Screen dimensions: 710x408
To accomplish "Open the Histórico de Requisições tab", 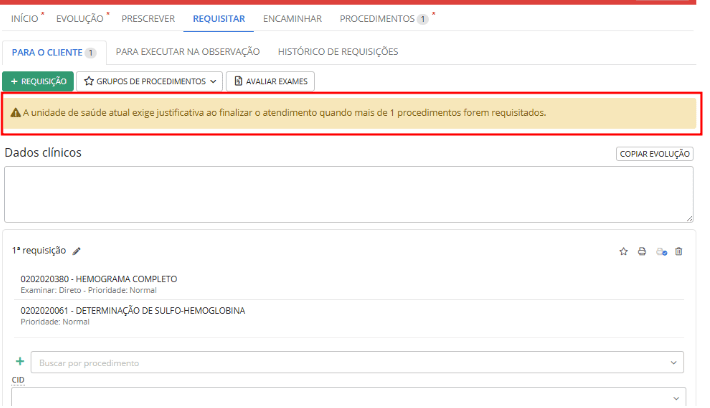I will click(x=338, y=51).
